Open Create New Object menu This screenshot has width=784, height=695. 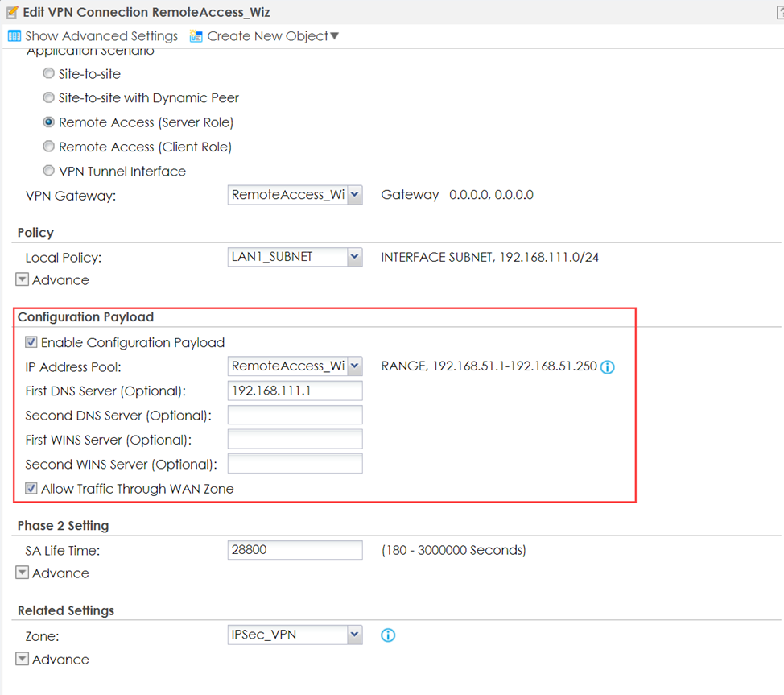(273, 36)
